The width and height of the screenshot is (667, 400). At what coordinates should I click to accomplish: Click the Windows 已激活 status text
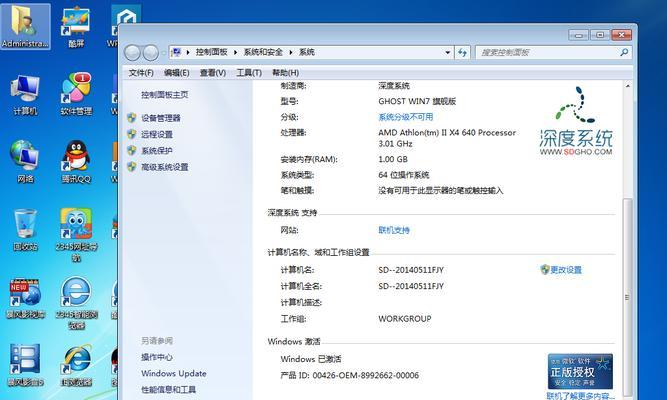(x=311, y=359)
